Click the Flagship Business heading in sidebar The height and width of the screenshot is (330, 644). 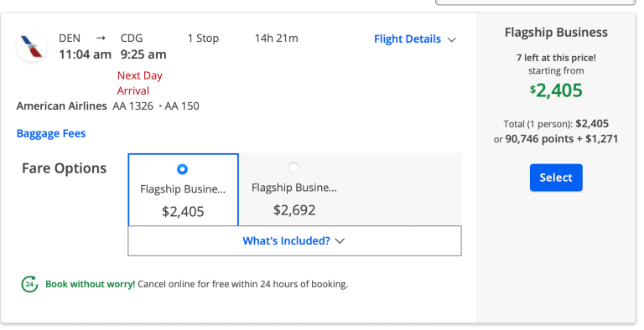point(556,33)
